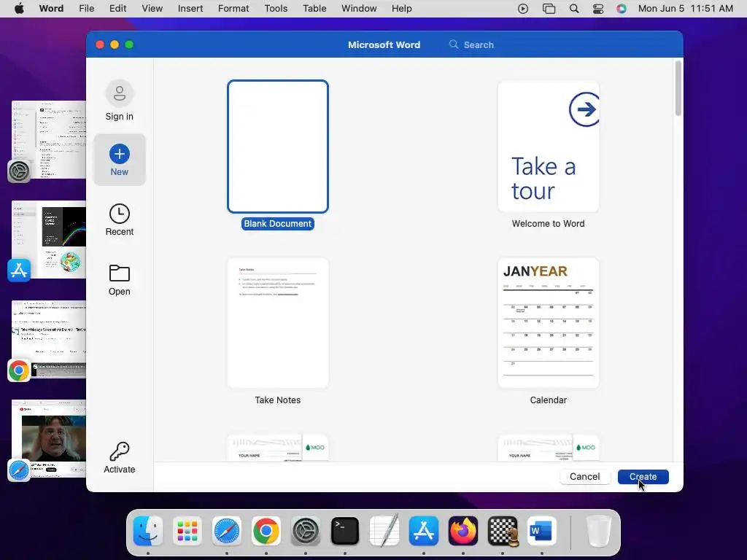
Task: Switch to Safari window thumbnail
Action: (x=49, y=438)
